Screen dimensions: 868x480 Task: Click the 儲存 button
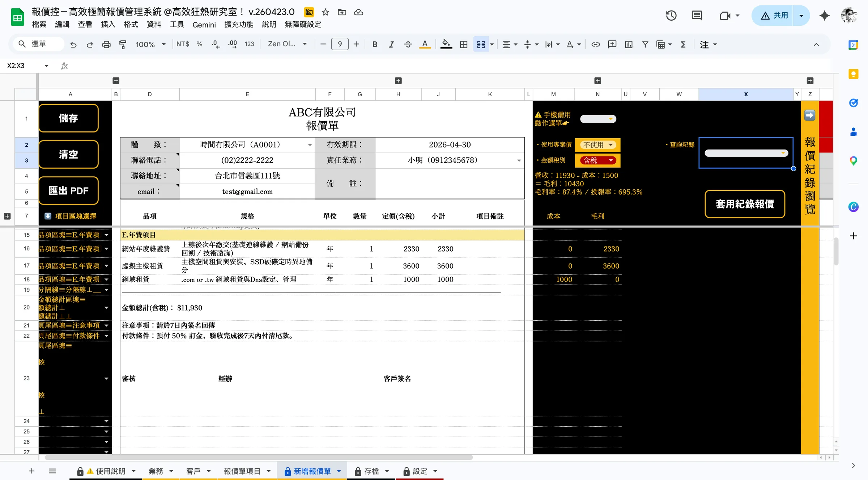pos(68,118)
